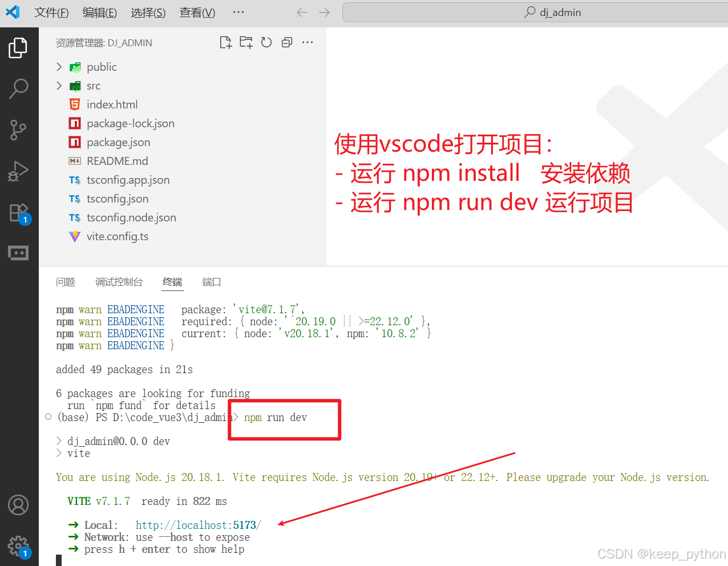Open the Explorer view icon

point(18,48)
